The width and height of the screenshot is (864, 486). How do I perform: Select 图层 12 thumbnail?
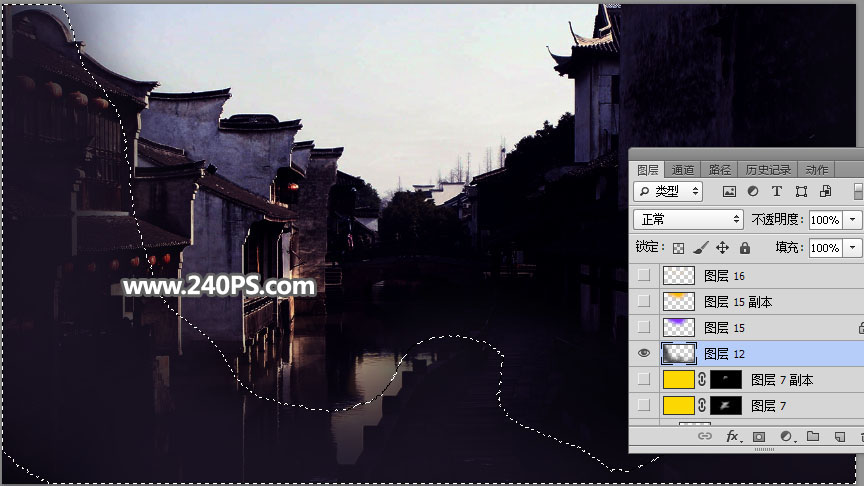(678, 353)
